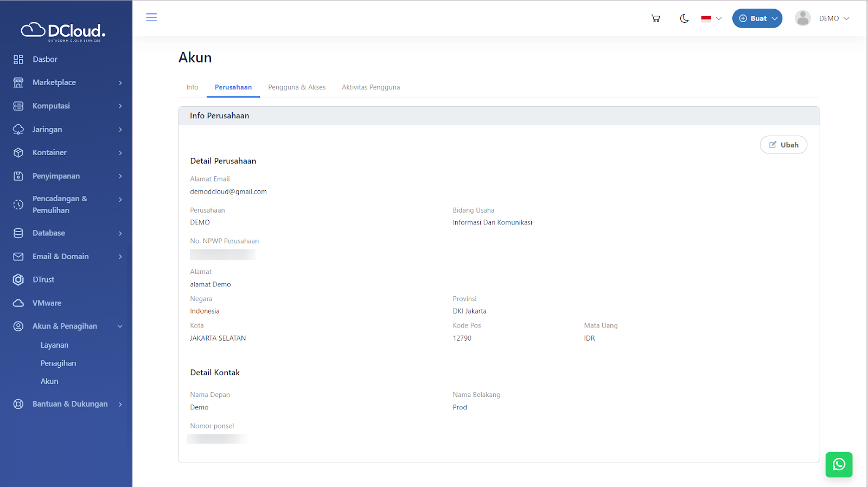The image size is (868, 487).
Task: Open Dasbor from the sidebar
Action: click(44, 60)
